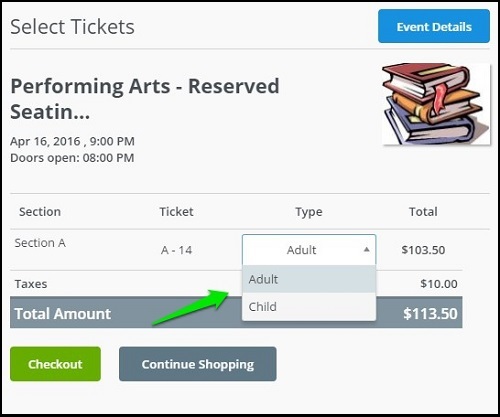Open the Event Details page
The height and width of the screenshot is (417, 500).
[x=434, y=26]
